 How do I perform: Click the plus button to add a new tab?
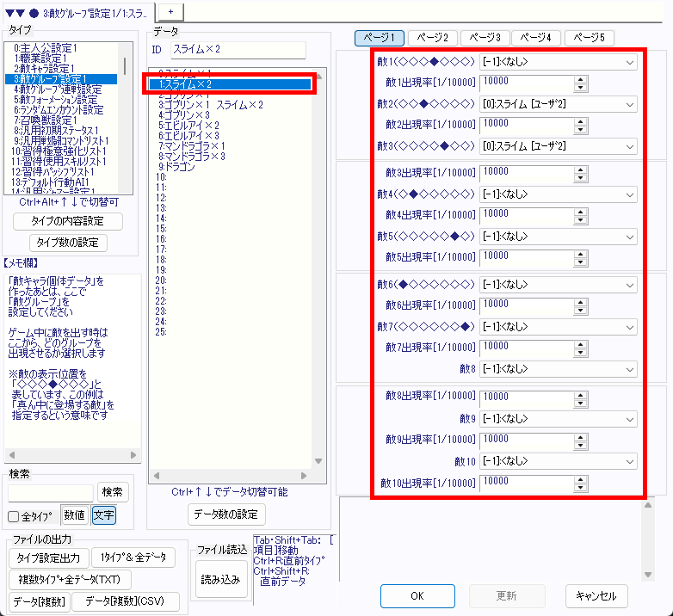click(170, 9)
